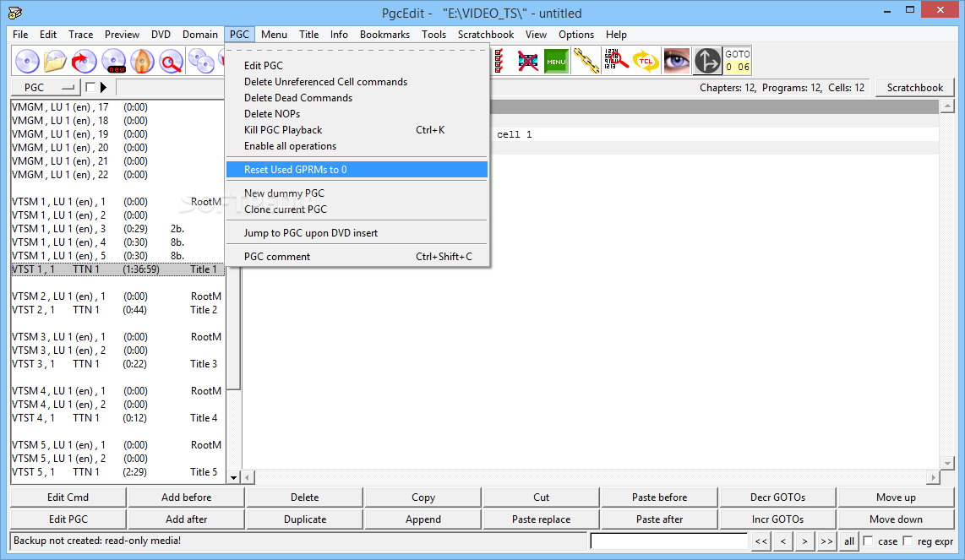Open the Domain menu

(200, 35)
